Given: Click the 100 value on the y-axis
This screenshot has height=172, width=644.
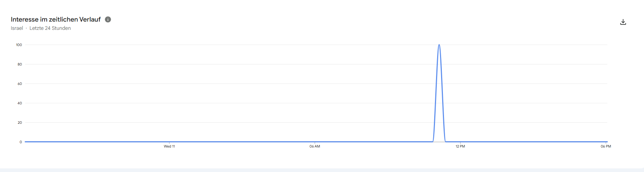Looking at the screenshot, I should (19, 45).
